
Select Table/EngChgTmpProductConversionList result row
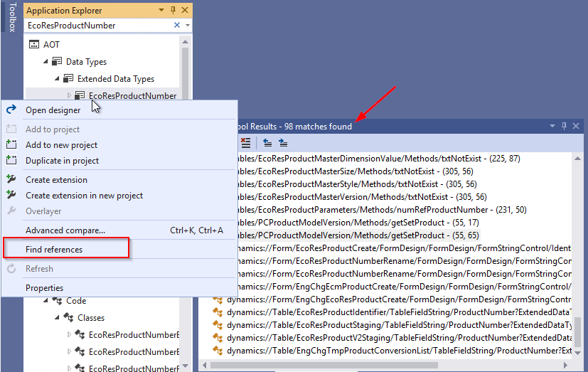click(x=399, y=351)
